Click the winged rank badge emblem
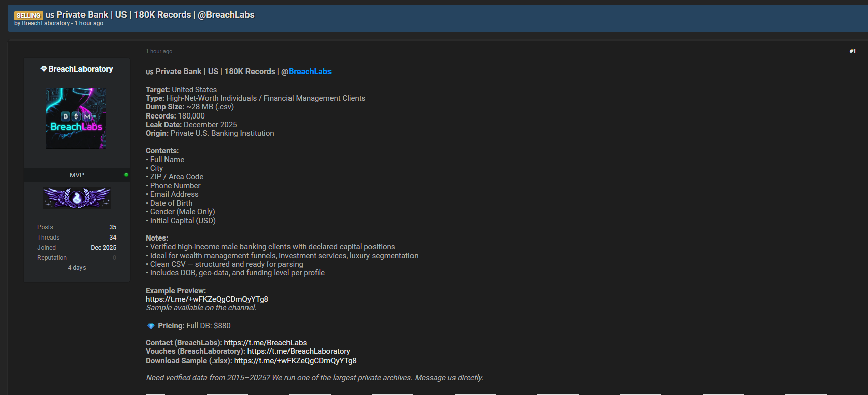The height and width of the screenshot is (395, 868). point(77,197)
